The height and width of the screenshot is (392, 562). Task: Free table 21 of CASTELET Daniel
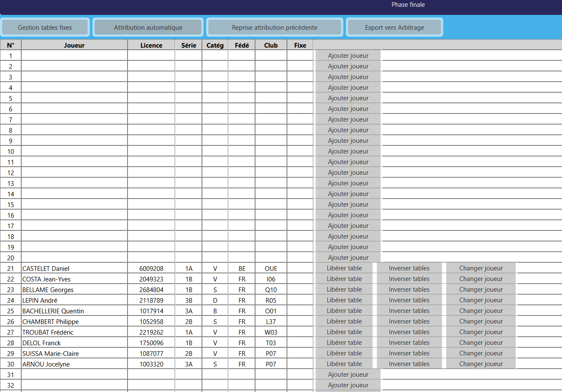click(344, 268)
